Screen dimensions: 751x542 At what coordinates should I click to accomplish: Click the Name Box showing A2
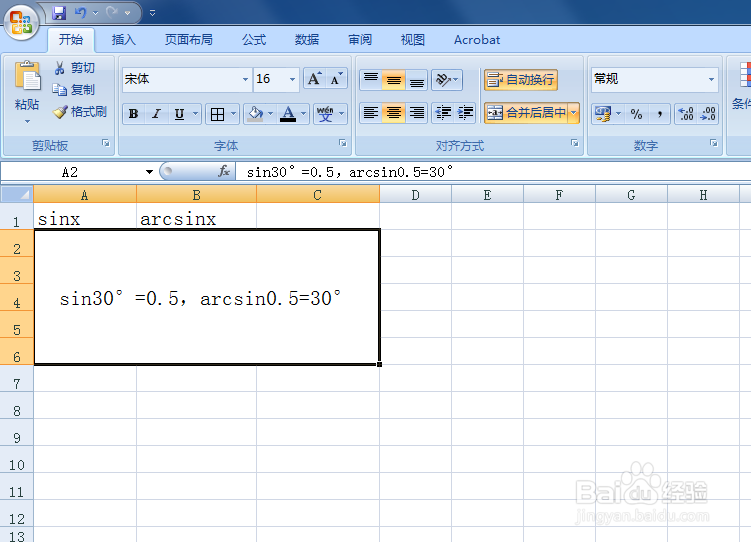pyautogui.click(x=70, y=172)
